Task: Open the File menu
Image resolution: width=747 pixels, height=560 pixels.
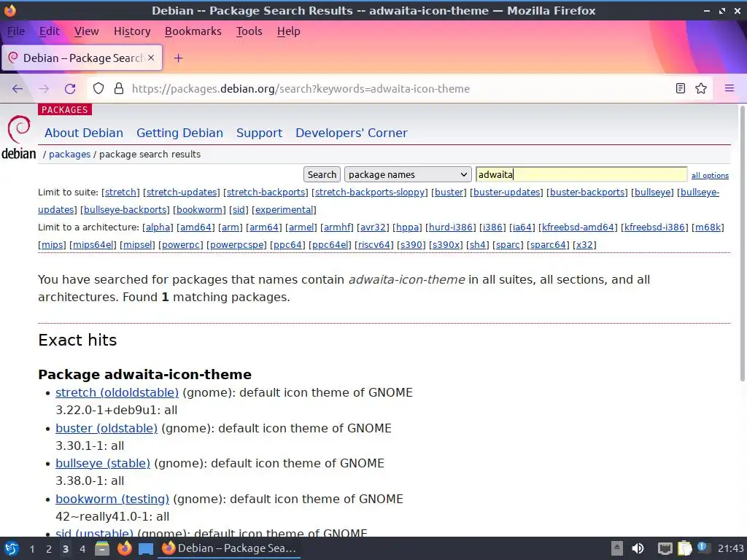Action: point(16,31)
